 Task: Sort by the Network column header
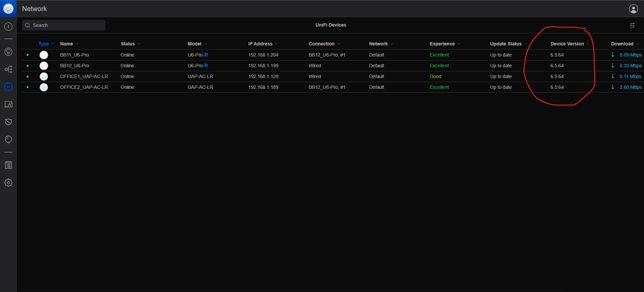(381, 44)
